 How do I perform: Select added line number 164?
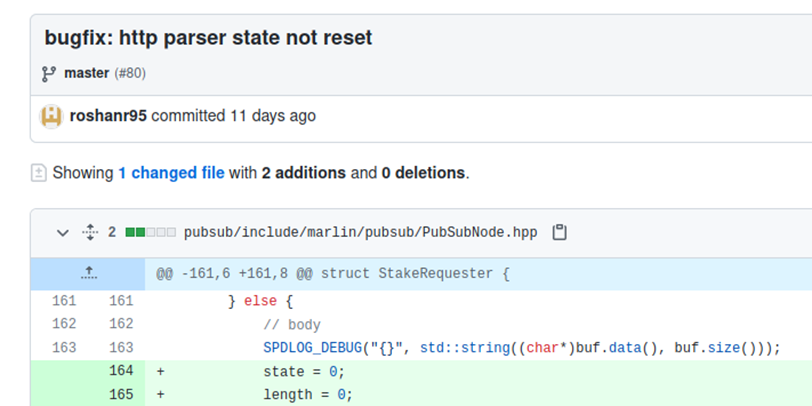(121, 371)
